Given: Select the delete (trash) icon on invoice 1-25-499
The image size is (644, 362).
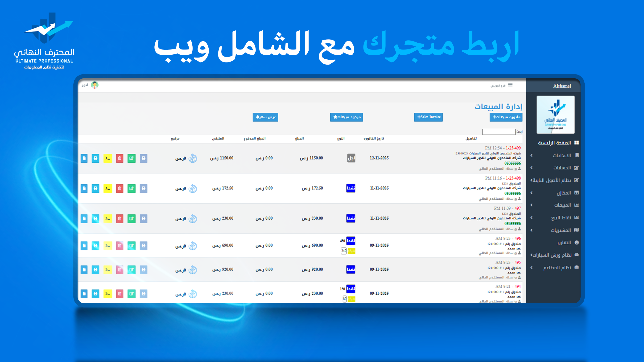Looking at the screenshot, I should (x=120, y=158).
